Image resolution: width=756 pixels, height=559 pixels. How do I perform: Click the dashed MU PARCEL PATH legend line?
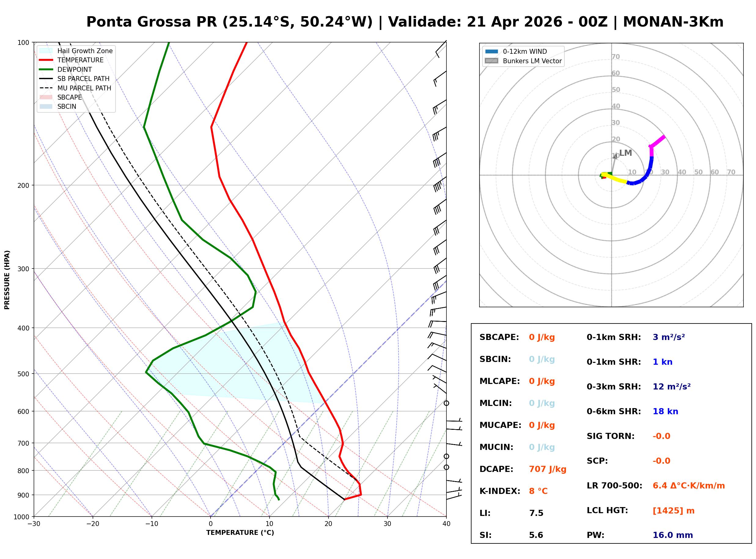click(x=46, y=88)
